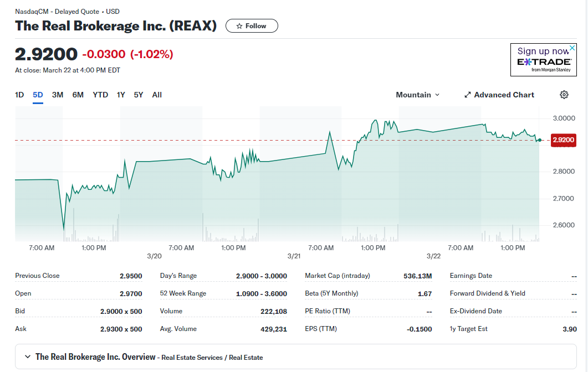Click the PE Ratio (TTM) label
Screen dimensions: 588x372
tap(328, 311)
